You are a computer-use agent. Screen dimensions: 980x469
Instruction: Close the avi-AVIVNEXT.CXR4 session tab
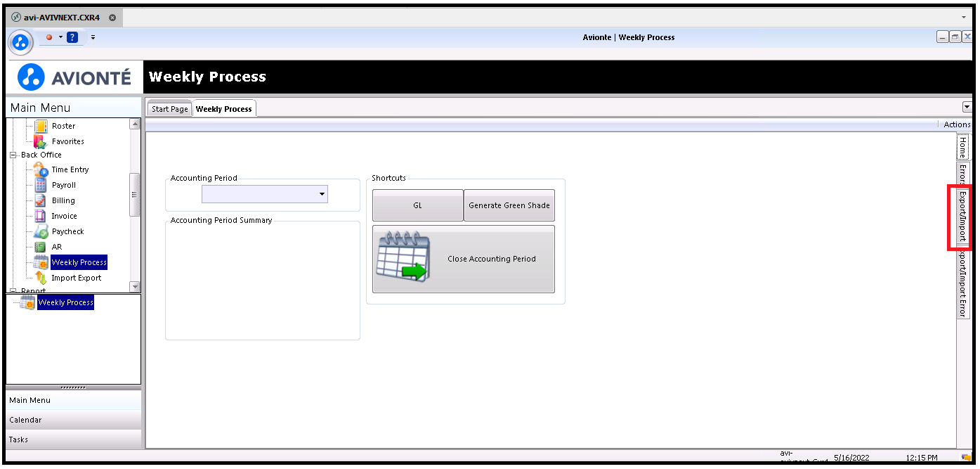pos(112,17)
